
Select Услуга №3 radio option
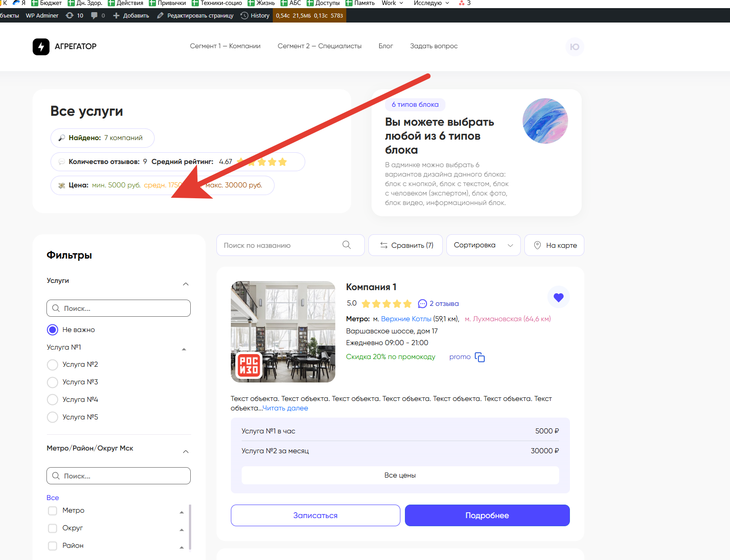(53, 382)
